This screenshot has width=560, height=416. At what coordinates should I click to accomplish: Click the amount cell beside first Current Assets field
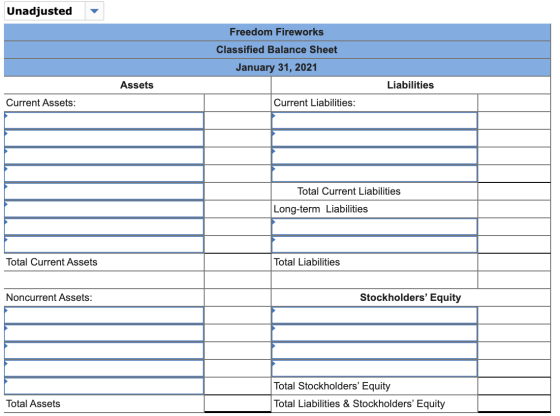(238, 120)
